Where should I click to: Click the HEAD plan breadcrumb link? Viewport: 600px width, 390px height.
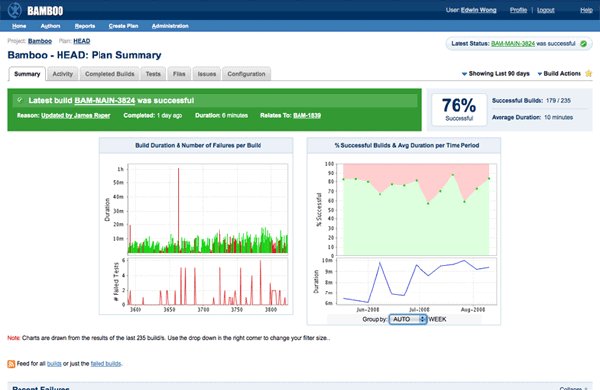click(82, 41)
